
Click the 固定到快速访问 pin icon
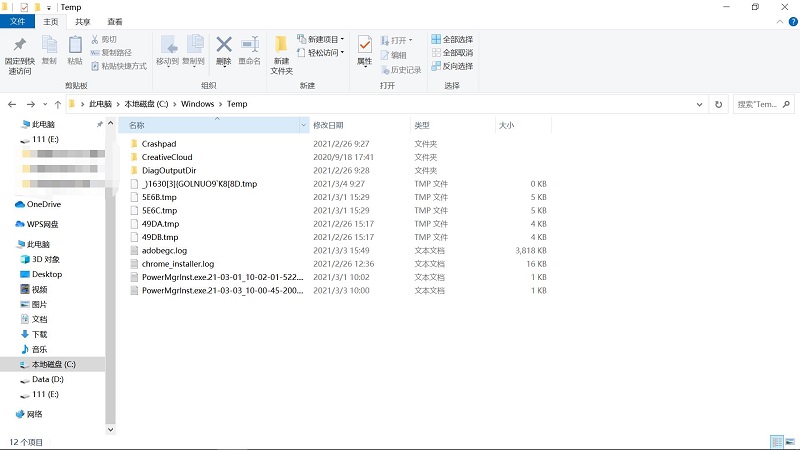click(20, 47)
